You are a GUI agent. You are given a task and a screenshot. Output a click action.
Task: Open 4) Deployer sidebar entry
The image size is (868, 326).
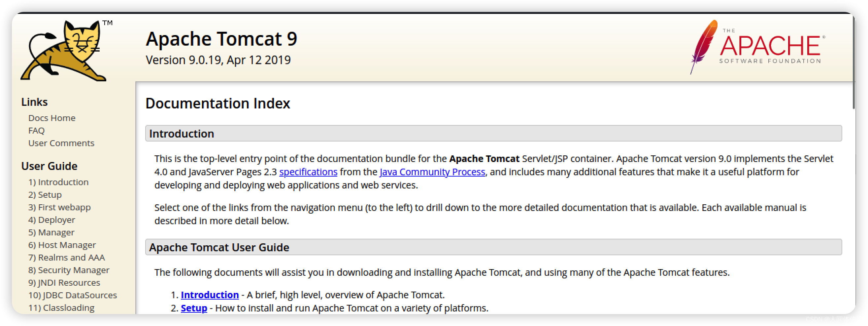click(51, 219)
